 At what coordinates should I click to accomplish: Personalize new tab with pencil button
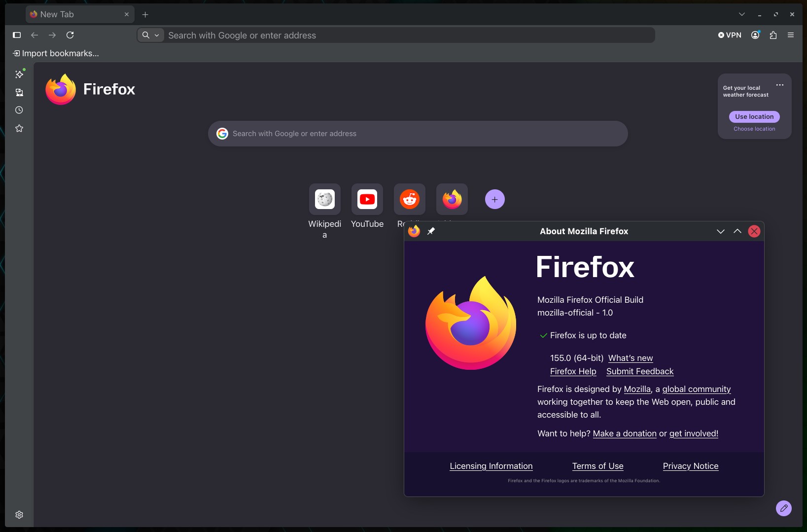tap(784, 508)
